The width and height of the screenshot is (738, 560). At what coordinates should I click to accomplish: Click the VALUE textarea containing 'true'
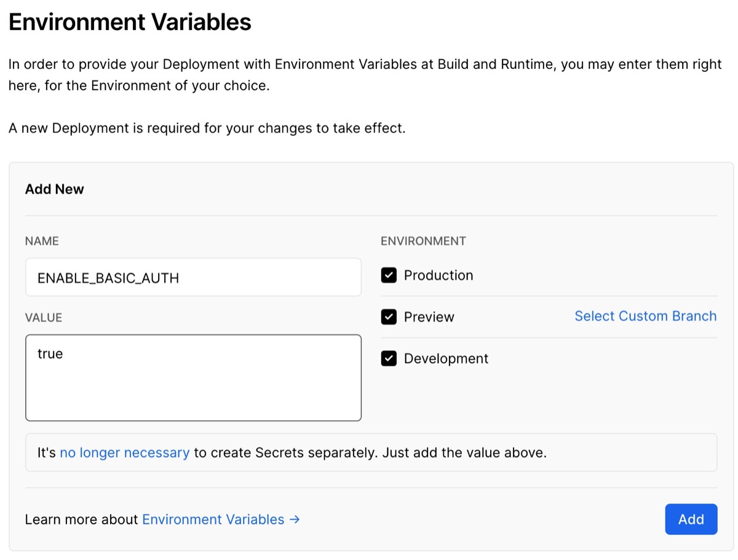193,377
